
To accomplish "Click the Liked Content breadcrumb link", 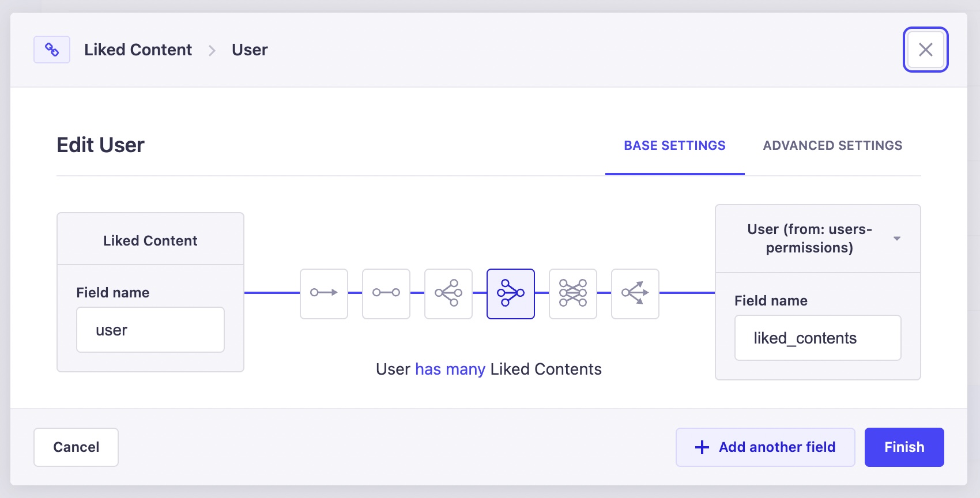I will click(x=138, y=50).
